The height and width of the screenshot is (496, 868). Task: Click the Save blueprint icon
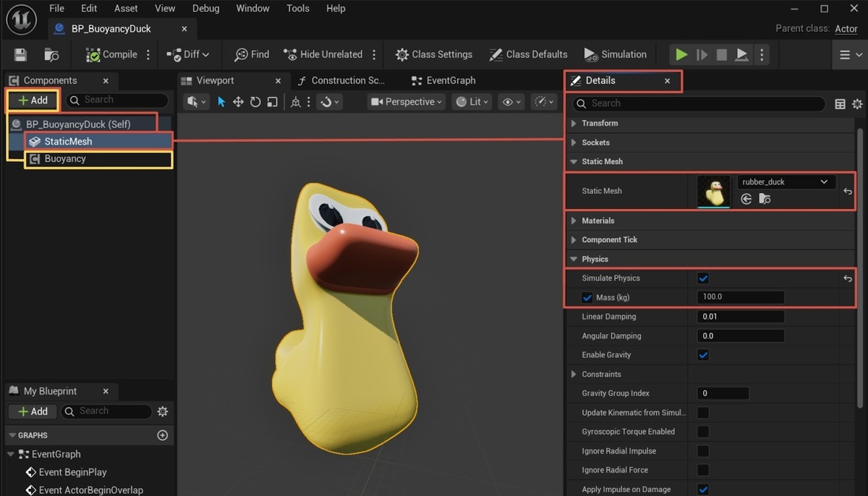pos(20,55)
